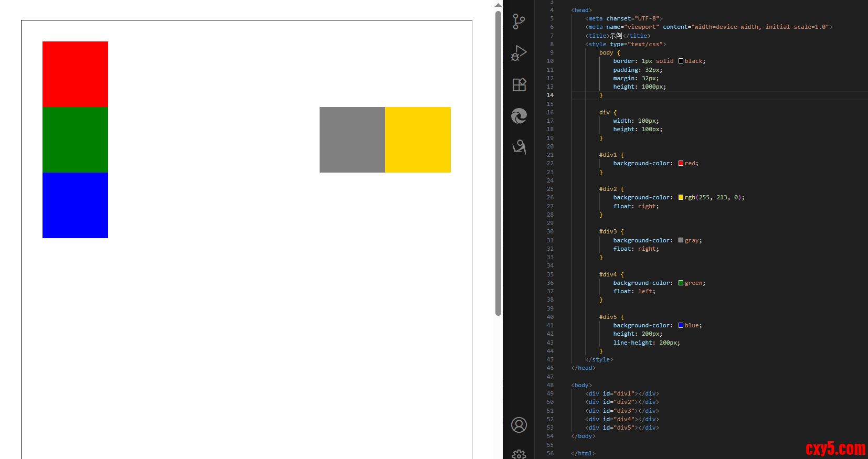Launch Microsoft Edge Tools from the activity bar
The width and height of the screenshot is (868, 459).
518,116
